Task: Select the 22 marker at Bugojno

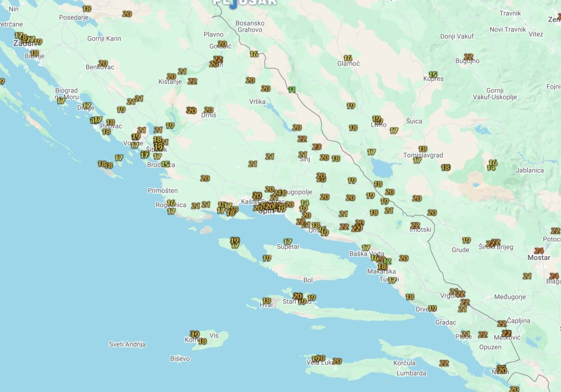Action: [x=468, y=57]
